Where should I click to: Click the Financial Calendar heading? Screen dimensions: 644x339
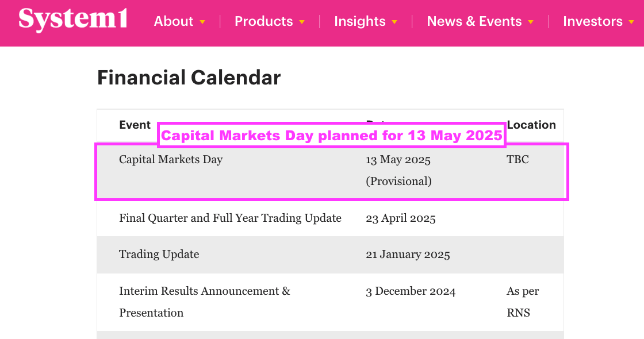point(189,78)
